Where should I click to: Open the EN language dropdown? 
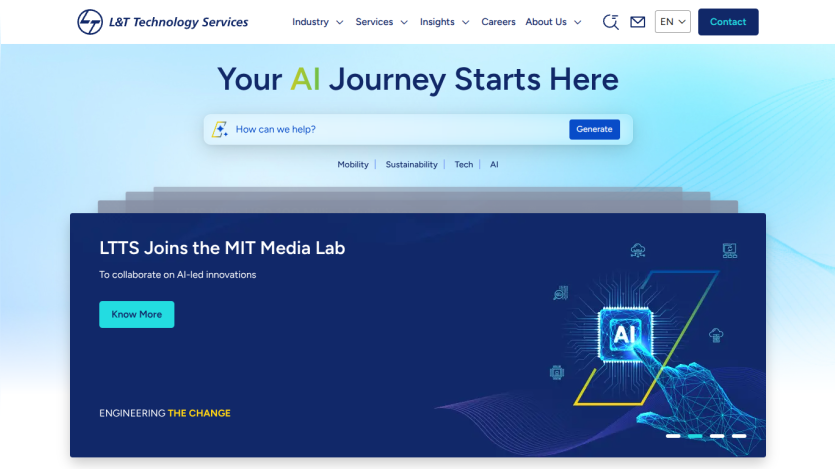click(673, 22)
